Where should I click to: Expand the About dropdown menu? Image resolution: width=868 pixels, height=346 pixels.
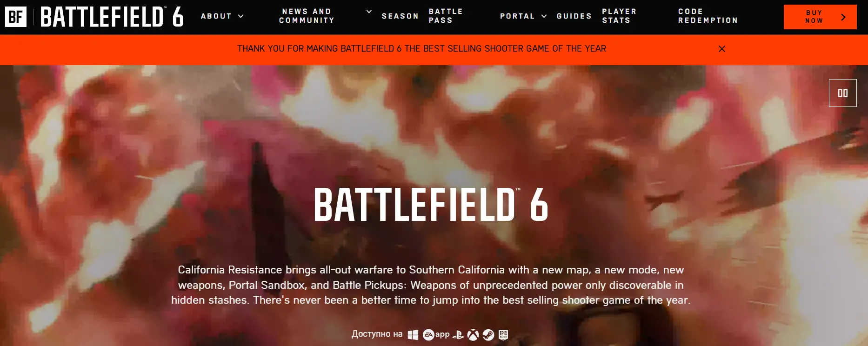tap(222, 16)
